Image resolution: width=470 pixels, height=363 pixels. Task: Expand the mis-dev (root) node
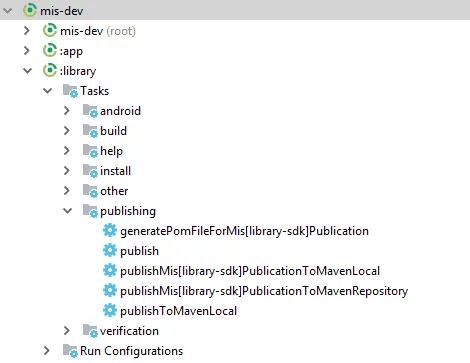click(27, 31)
